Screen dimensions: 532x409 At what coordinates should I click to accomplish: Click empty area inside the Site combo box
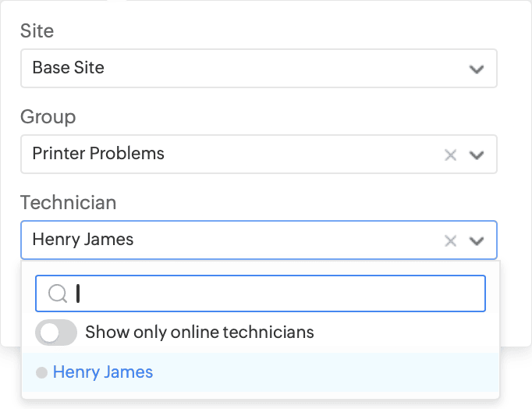tap(273, 68)
